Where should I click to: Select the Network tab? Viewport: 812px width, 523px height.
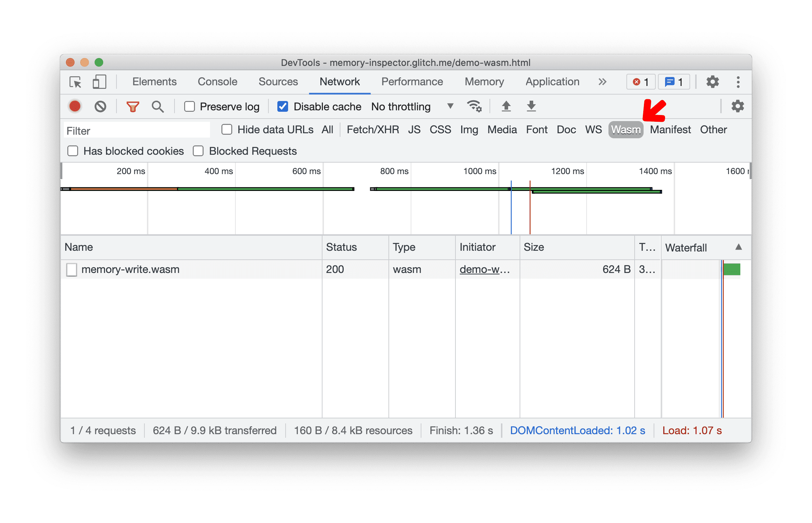point(340,82)
